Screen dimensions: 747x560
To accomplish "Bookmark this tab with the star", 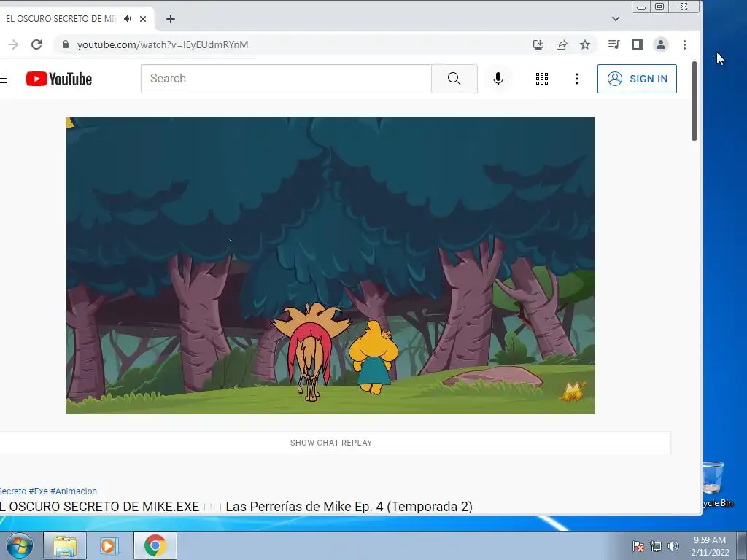I will pyautogui.click(x=585, y=44).
